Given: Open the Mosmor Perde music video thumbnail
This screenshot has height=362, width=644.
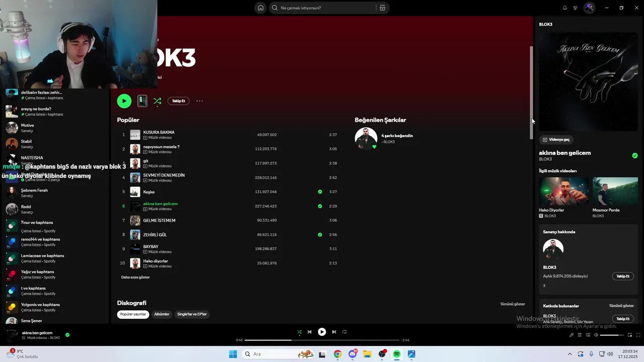Looking at the screenshot, I should coord(615,191).
